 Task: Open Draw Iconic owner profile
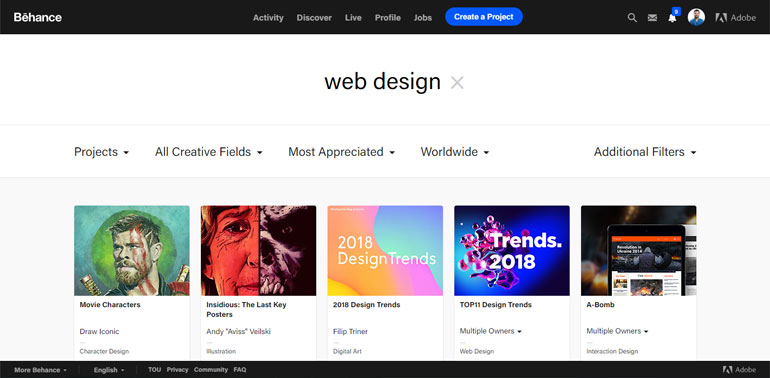coord(99,331)
